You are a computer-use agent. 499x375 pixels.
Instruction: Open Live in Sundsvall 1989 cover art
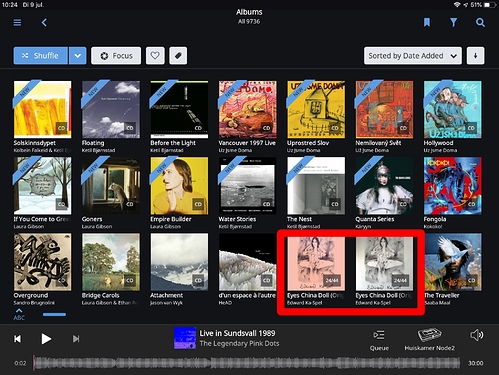[x=185, y=338]
